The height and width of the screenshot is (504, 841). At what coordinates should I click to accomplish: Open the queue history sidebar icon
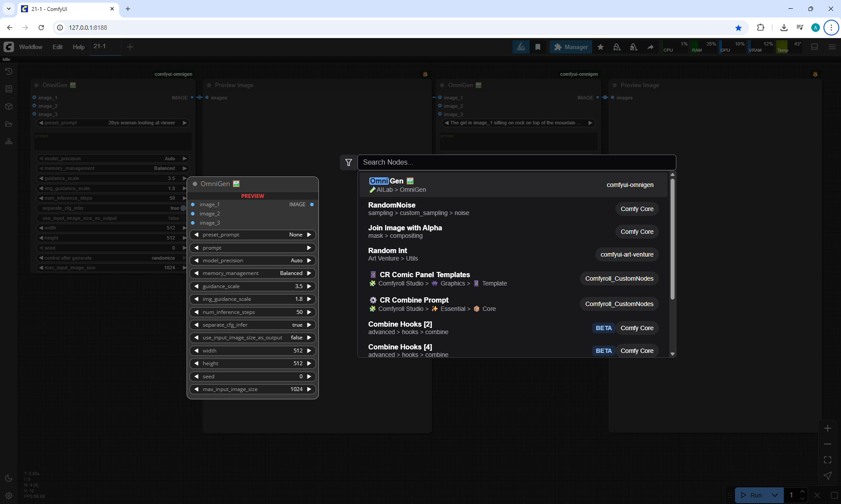pos(9,71)
